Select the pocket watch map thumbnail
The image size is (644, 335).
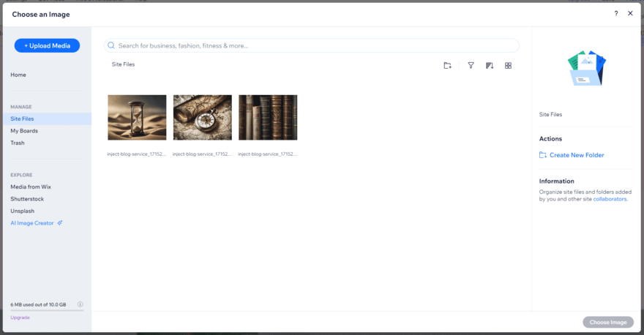click(203, 118)
